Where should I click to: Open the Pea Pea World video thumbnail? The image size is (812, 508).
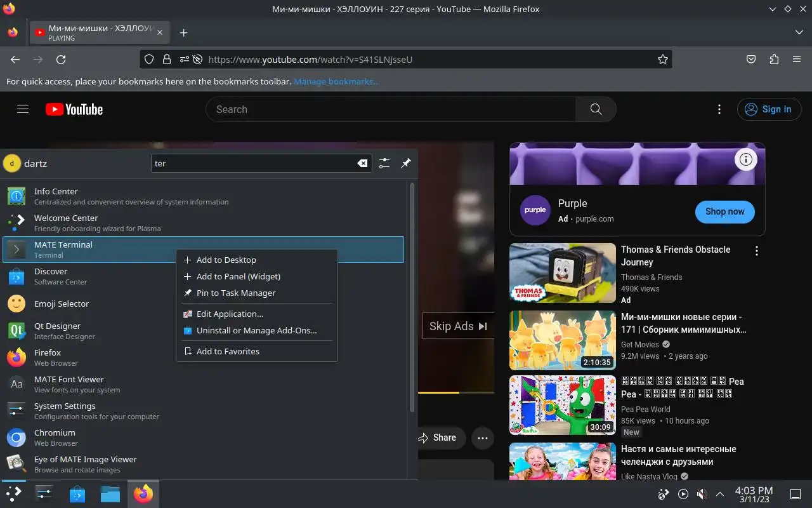click(x=563, y=404)
